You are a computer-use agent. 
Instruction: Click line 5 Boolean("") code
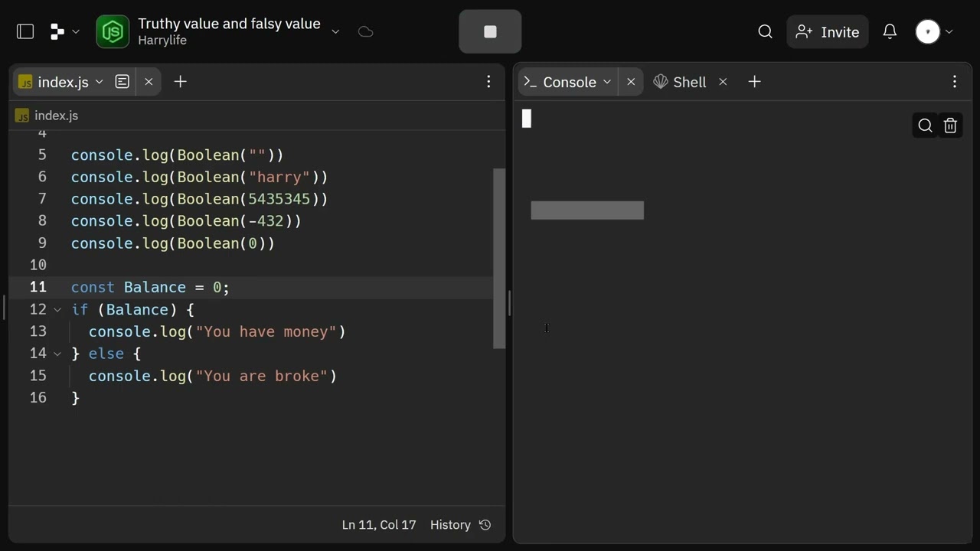[177, 155]
